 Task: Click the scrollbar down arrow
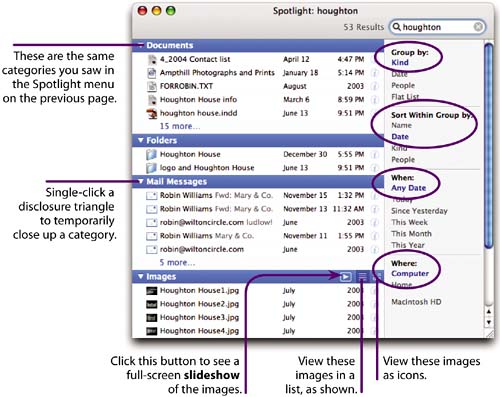click(489, 322)
